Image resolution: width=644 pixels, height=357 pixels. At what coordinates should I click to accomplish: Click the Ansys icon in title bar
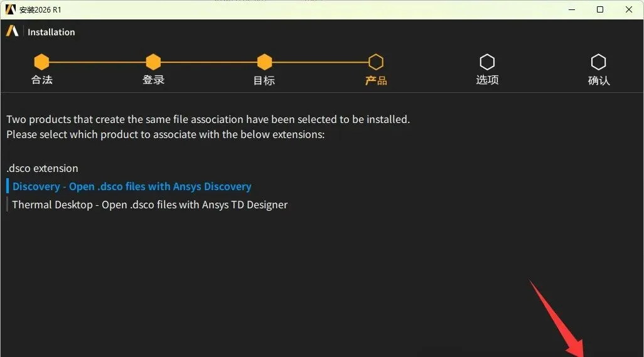coord(10,9)
